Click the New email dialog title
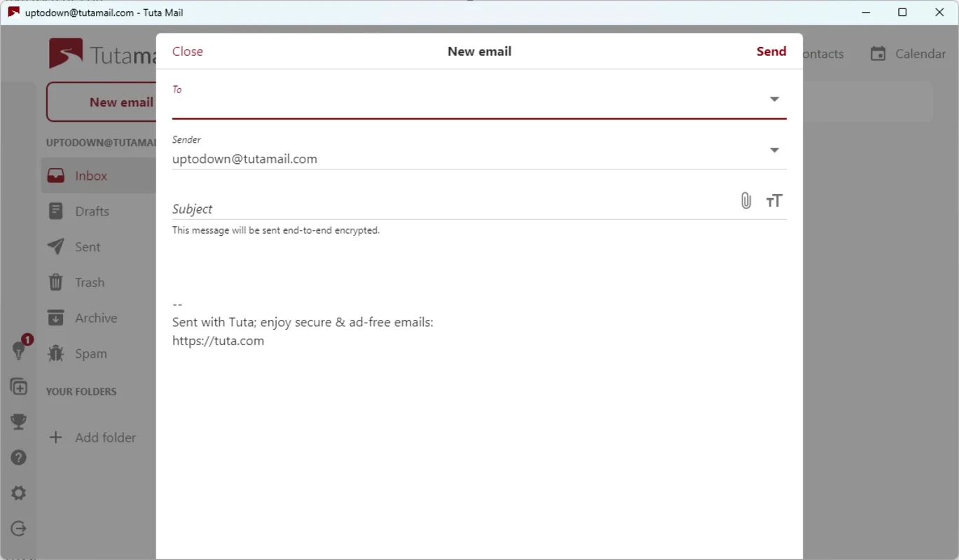 480,51
